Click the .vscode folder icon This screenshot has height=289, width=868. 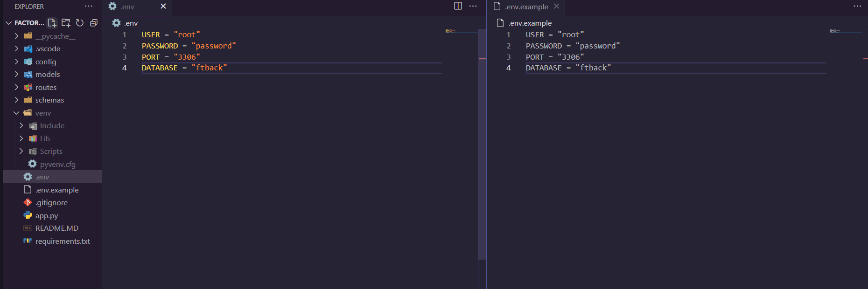click(28, 49)
